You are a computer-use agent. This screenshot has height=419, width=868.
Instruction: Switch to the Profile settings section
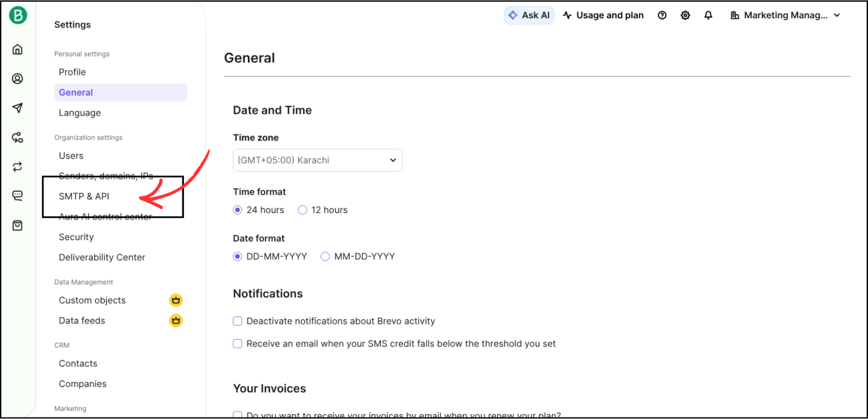tap(72, 72)
